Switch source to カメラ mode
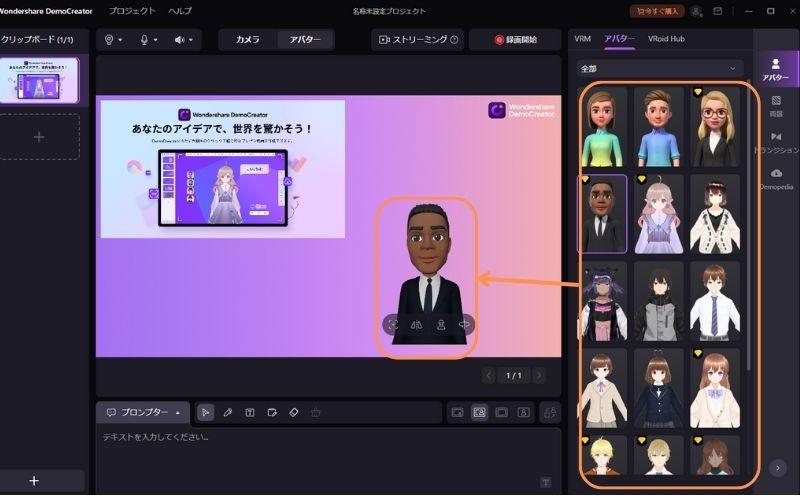 click(247, 39)
